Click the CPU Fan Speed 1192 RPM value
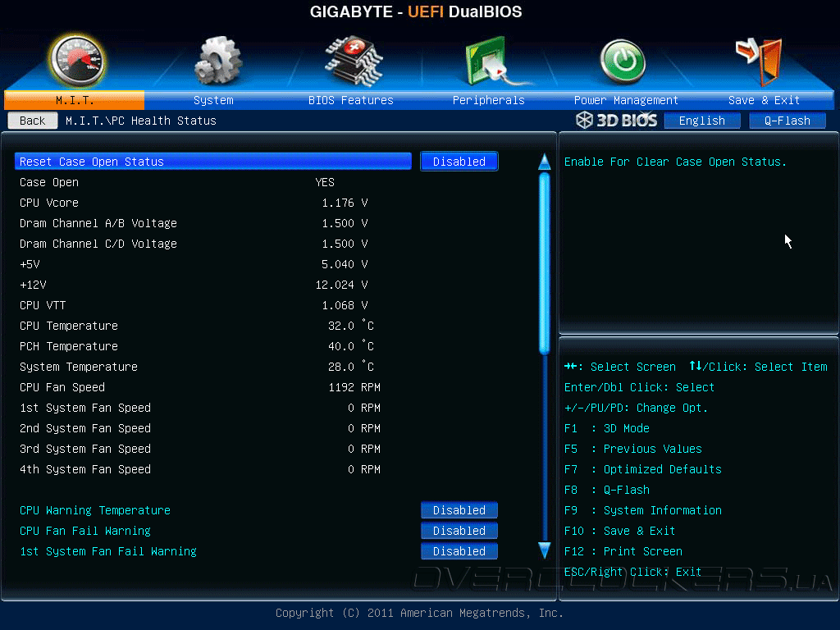The height and width of the screenshot is (630, 840). 354,387
